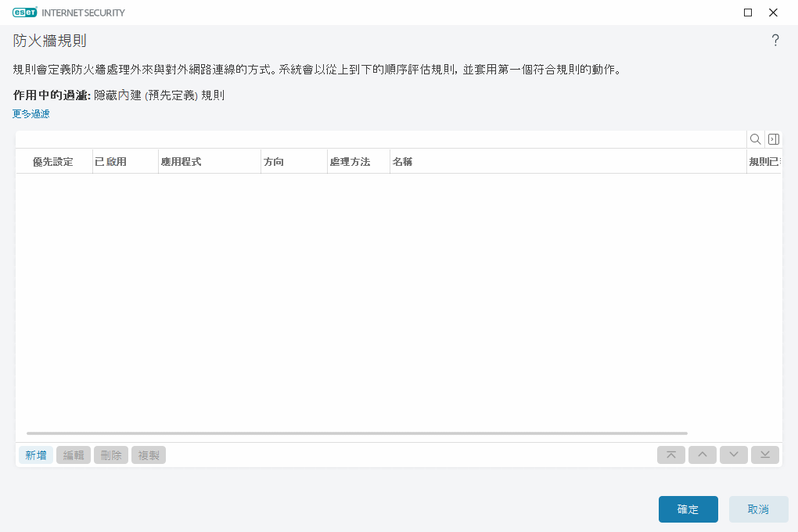Open the rule search magnifier icon
Image resolution: width=798 pixels, height=532 pixels.
[x=754, y=138]
